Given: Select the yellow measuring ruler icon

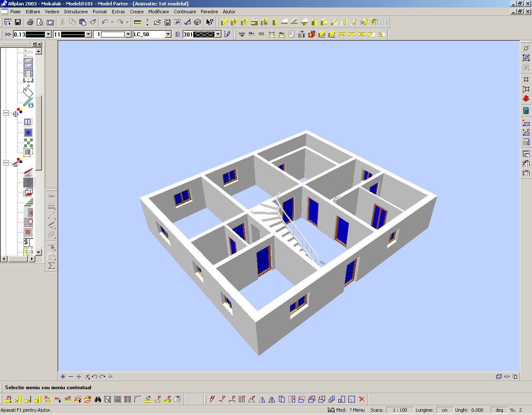Looking at the screenshot, I should (x=138, y=22).
